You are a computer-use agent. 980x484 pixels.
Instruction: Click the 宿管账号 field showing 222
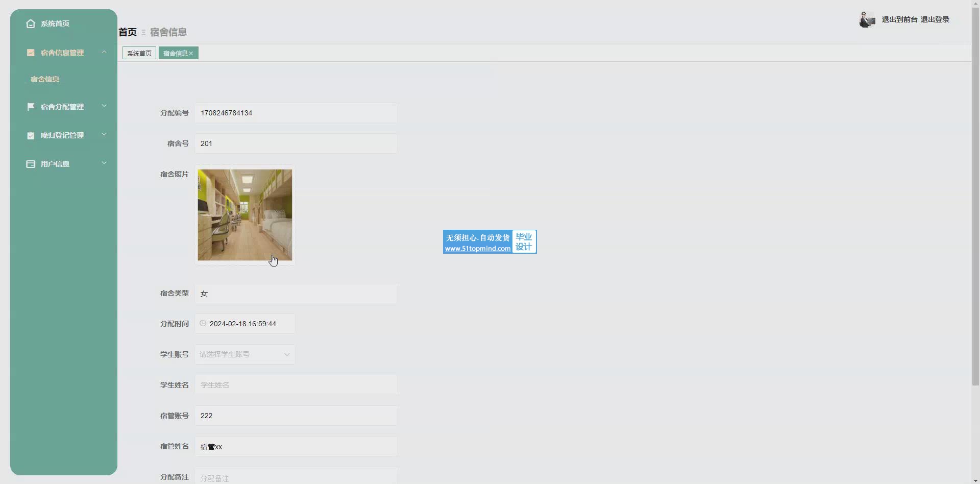point(296,416)
